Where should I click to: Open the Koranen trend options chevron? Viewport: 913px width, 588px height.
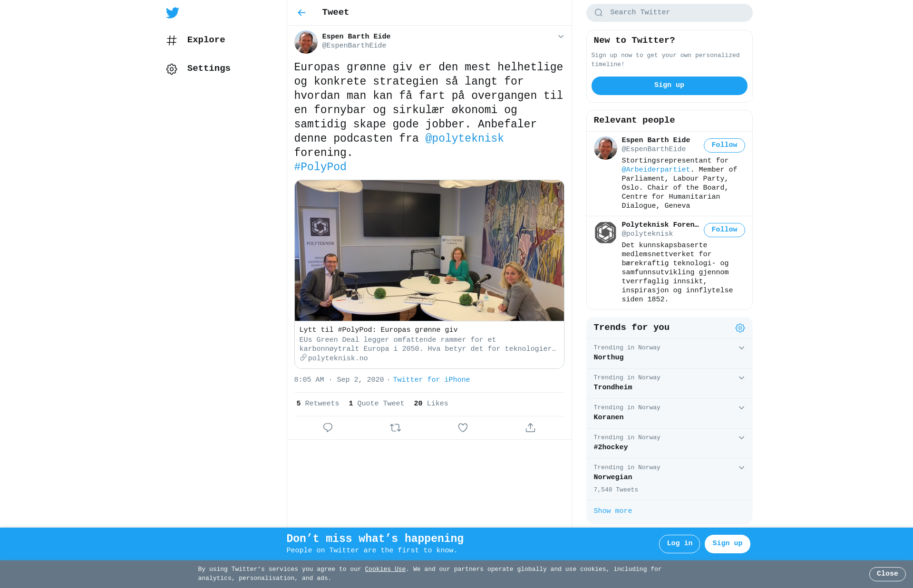click(x=741, y=408)
